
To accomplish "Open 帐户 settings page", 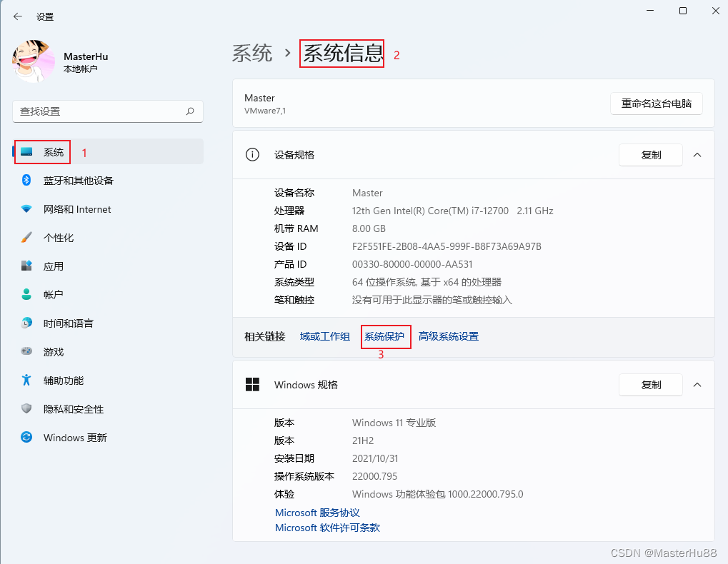I will tap(108, 295).
